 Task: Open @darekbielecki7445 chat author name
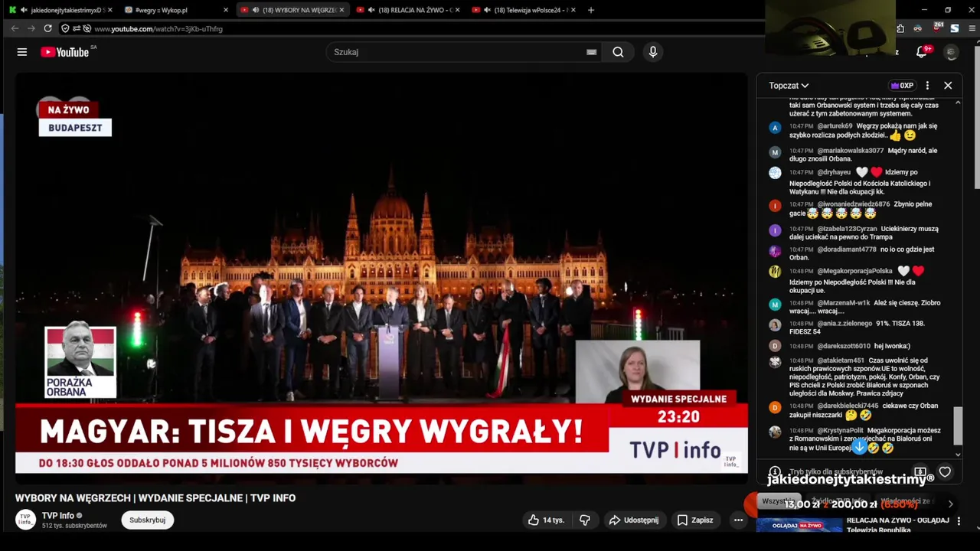tap(848, 406)
